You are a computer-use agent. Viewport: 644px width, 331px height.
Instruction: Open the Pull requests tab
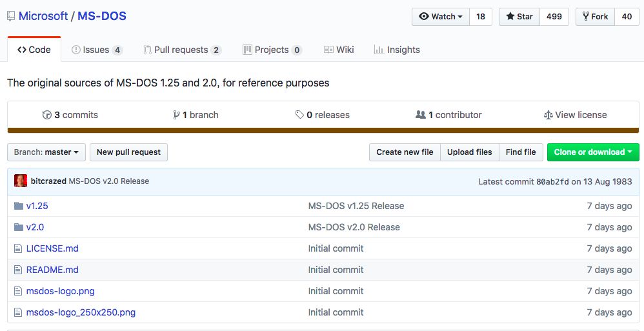(x=182, y=50)
